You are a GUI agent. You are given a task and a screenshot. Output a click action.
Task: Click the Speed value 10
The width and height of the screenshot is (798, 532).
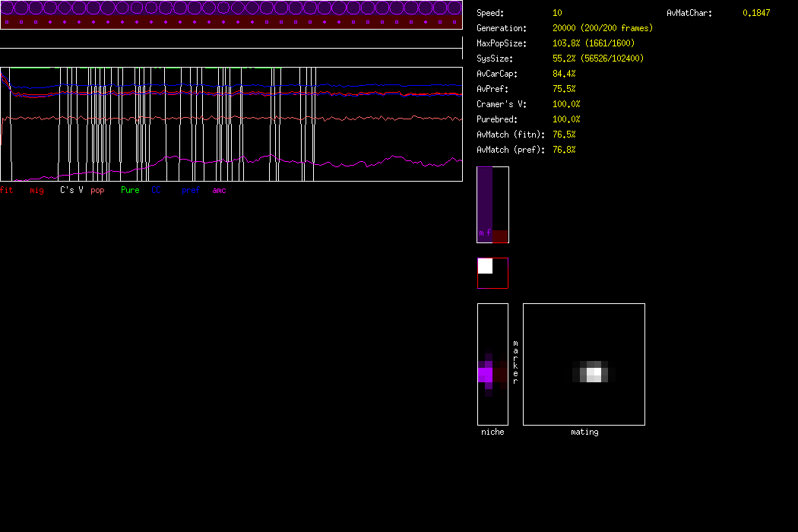[557, 13]
